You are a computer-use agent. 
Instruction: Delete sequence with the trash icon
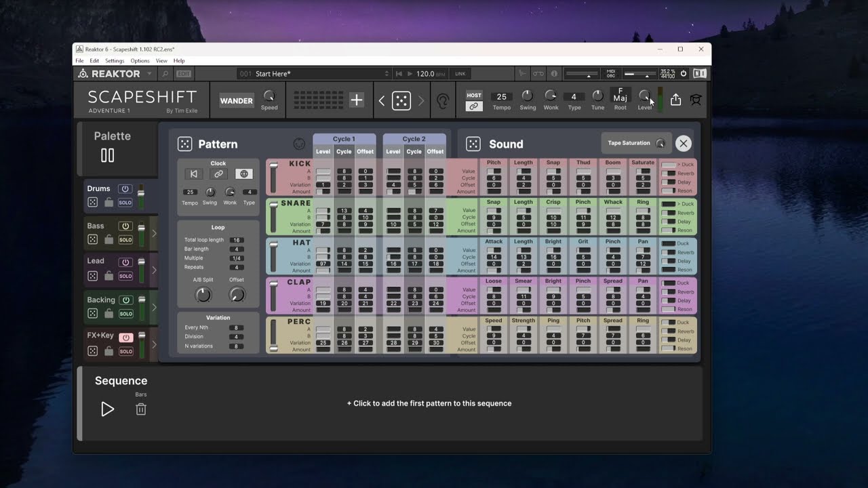pos(141,409)
